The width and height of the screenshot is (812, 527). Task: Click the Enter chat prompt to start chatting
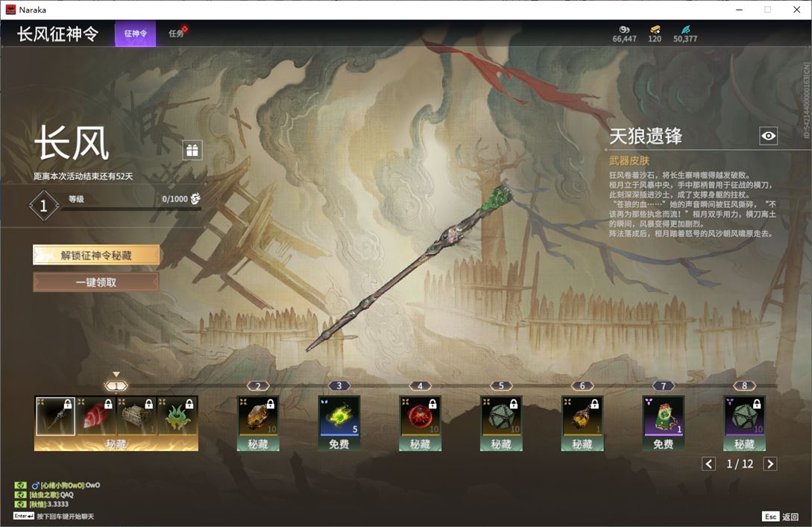[54, 516]
